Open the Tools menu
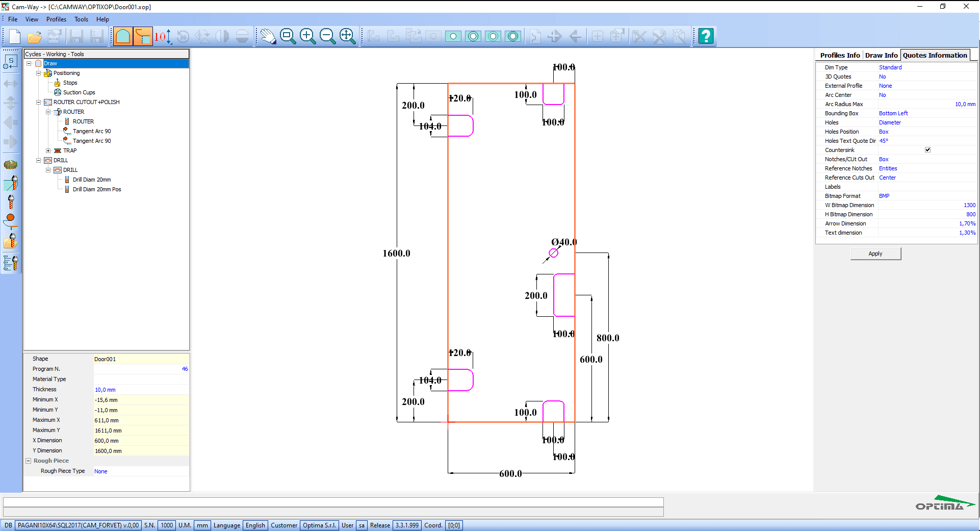980x531 pixels. [x=81, y=19]
